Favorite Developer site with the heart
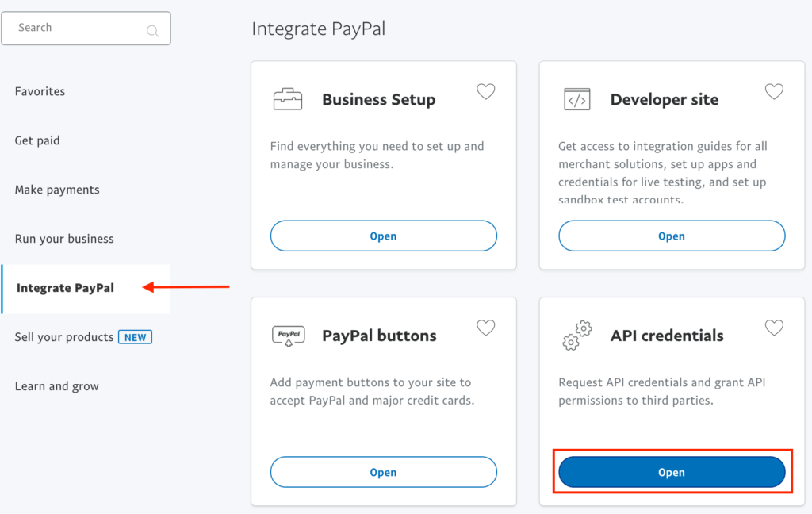This screenshot has width=812, height=514. pos(774,92)
